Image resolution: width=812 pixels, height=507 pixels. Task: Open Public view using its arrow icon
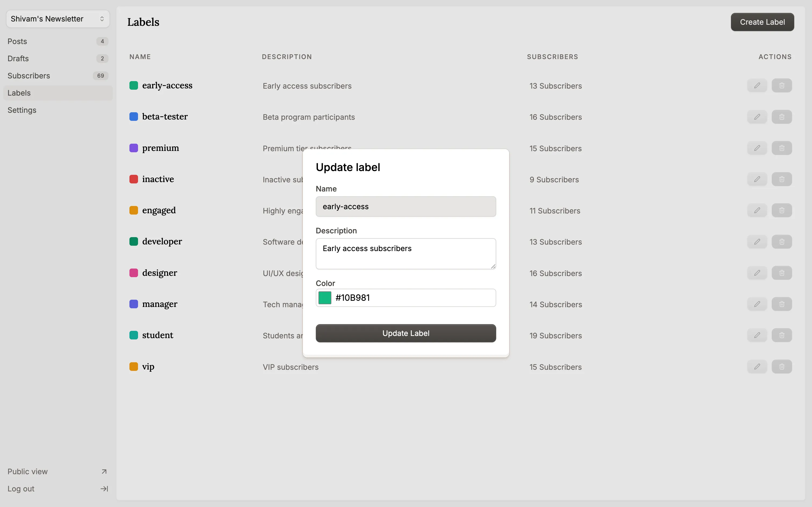click(x=104, y=472)
